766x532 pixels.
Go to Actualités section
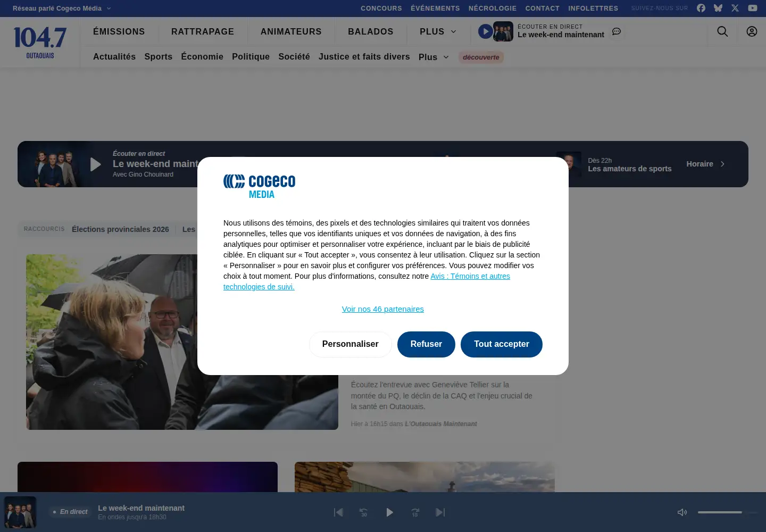114,57
